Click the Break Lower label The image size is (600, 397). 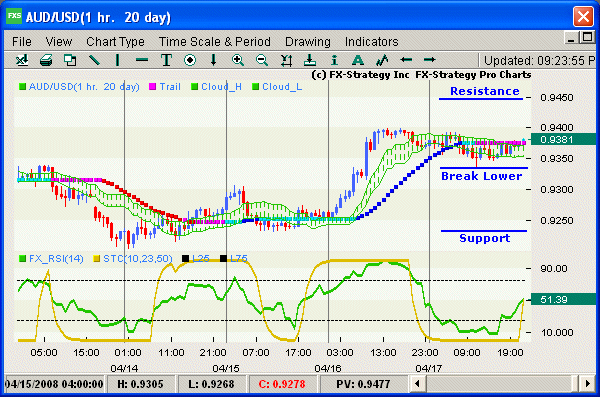pos(481,176)
